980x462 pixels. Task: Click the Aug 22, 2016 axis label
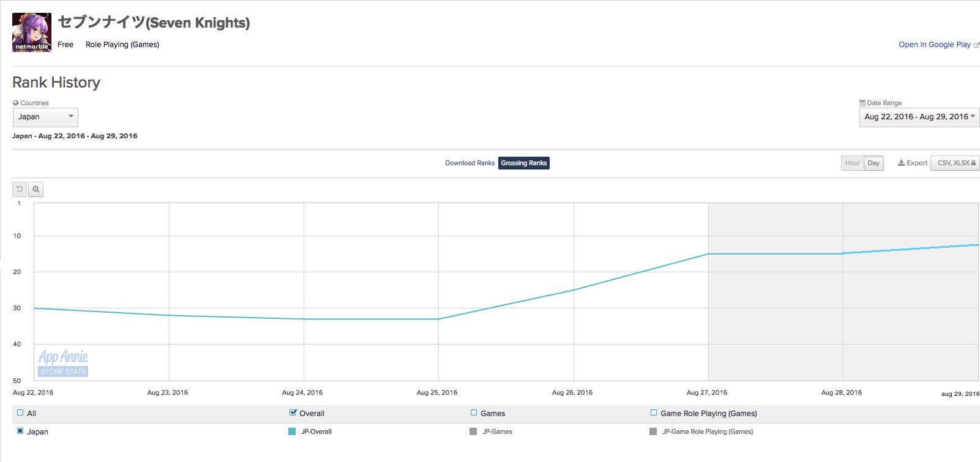click(x=33, y=392)
